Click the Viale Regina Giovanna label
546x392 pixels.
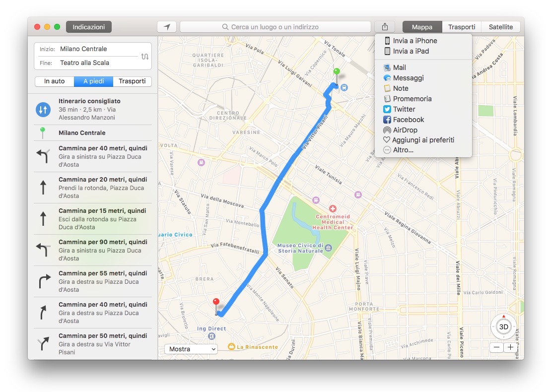coord(408,228)
